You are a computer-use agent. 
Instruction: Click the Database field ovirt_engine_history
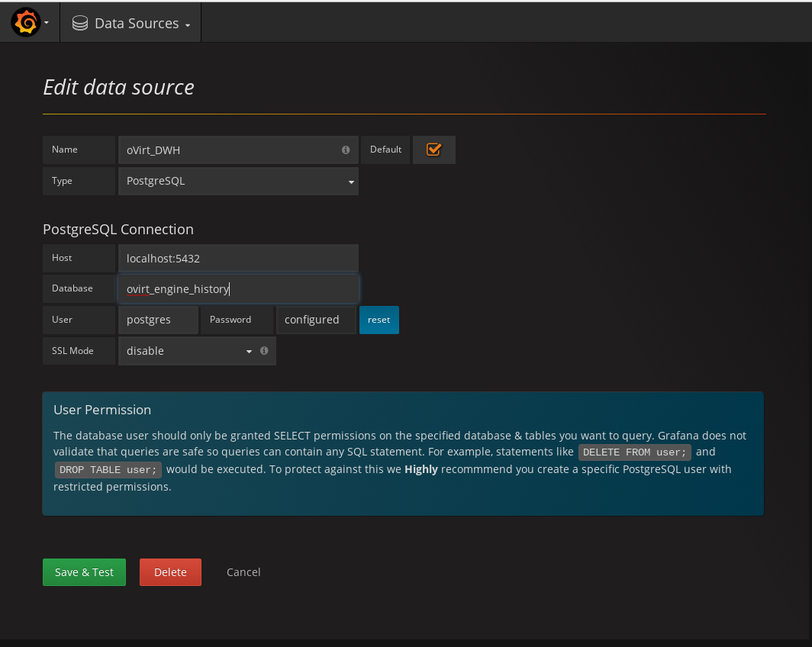click(238, 289)
